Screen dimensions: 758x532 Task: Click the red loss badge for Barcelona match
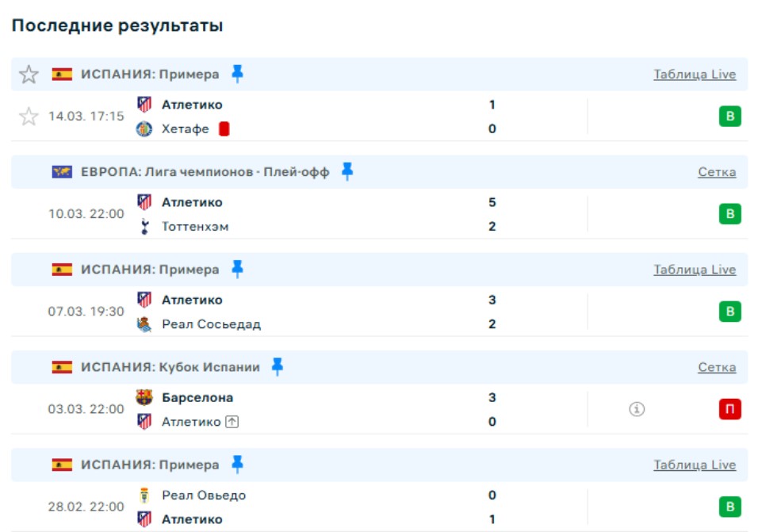(729, 409)
